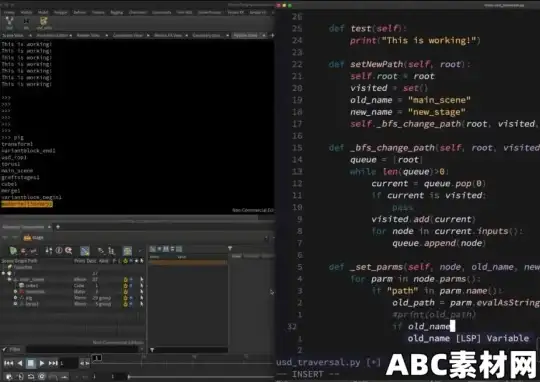
Task: Pin the scene graph pane
Action: [266, 238]
